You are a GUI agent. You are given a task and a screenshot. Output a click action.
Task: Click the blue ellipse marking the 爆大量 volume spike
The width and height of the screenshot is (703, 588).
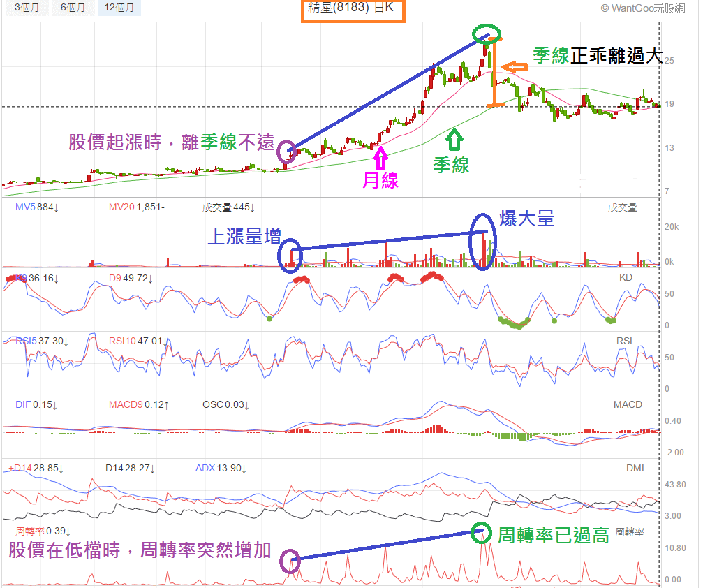point(482,242)
